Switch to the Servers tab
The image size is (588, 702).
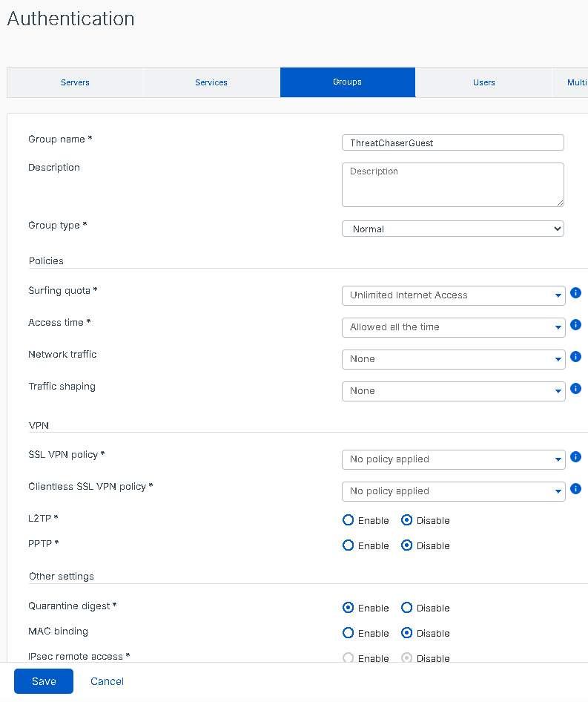tap(75, 82)
